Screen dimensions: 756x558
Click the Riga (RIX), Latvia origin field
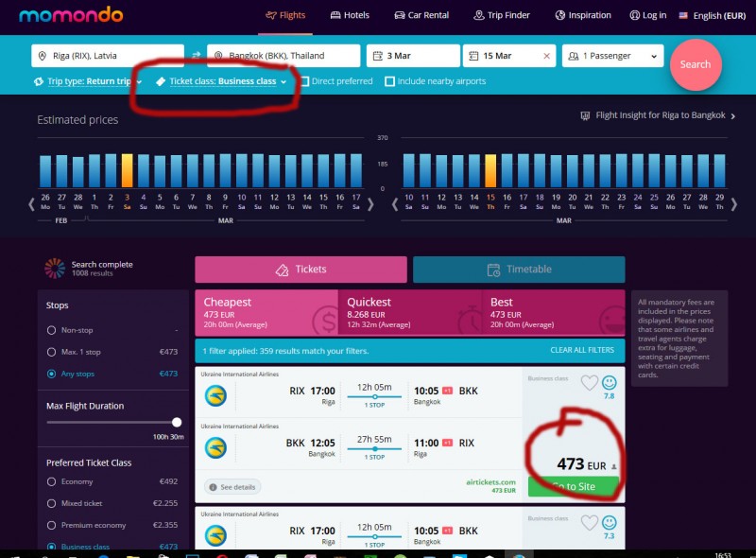[108, 56]
